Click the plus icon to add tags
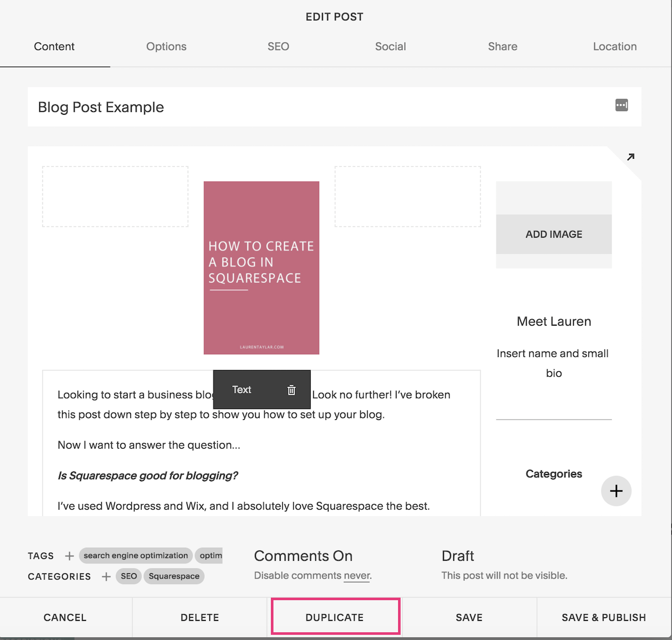Screen dimensions: 672x640 tap(69, 556)
